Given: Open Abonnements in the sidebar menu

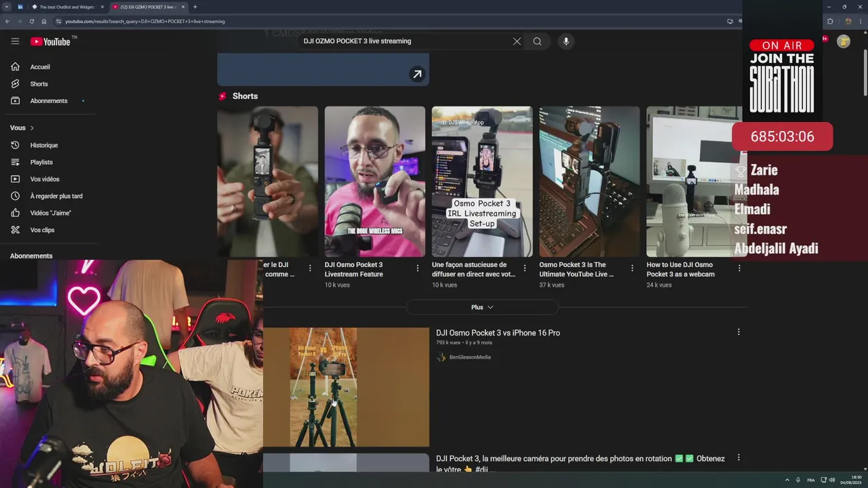Looking at the screenshot, I should 49,101.
